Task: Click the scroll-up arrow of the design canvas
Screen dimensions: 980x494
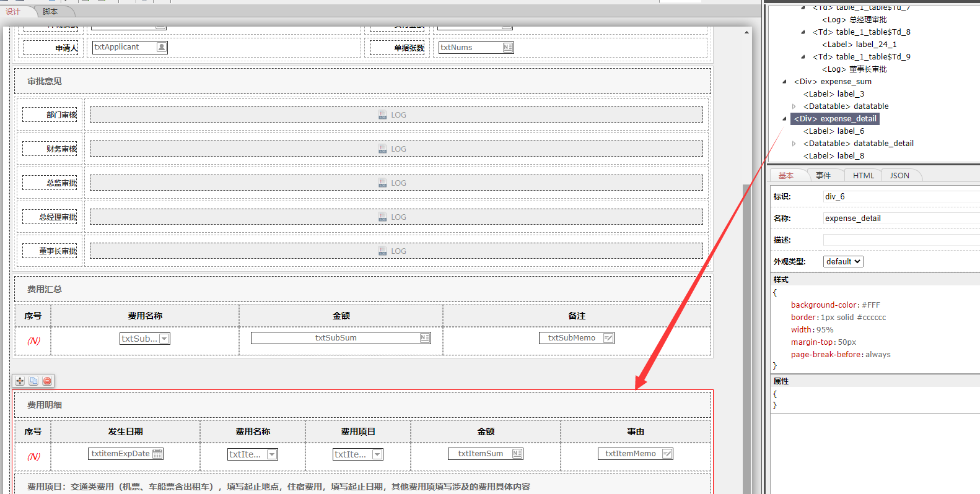Action: (746, 32)
